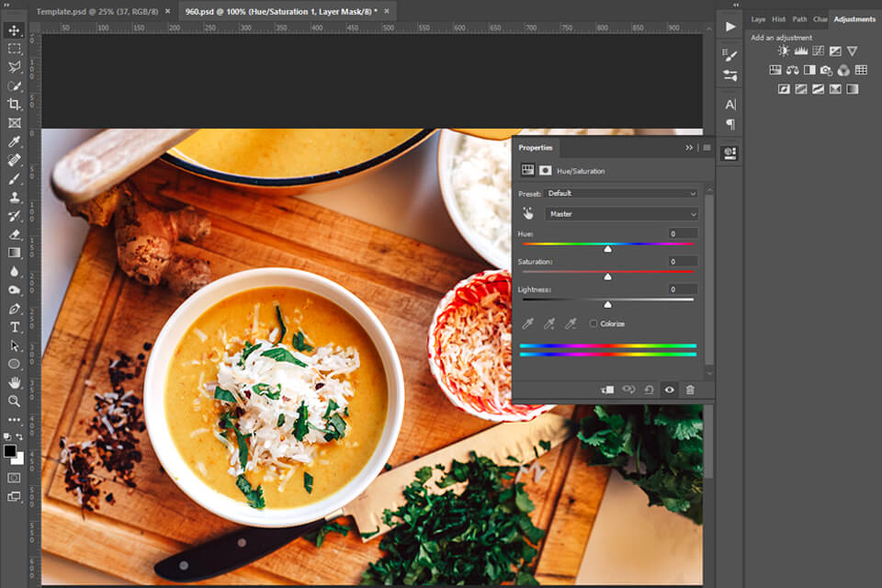Select the Gradient tool
This screenshot has height=588, width=882.
tap(14, 253)
